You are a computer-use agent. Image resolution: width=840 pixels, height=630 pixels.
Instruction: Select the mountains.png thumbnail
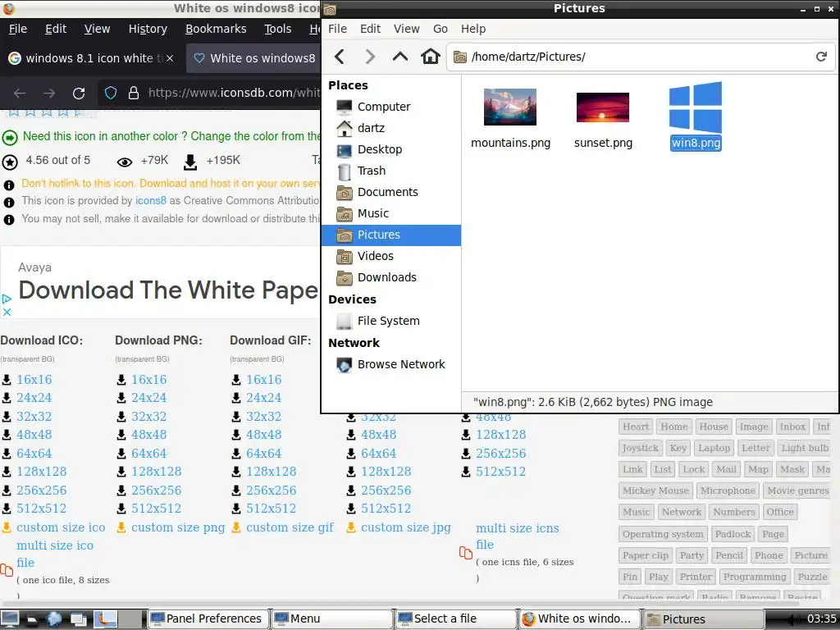tap(510, 107)
